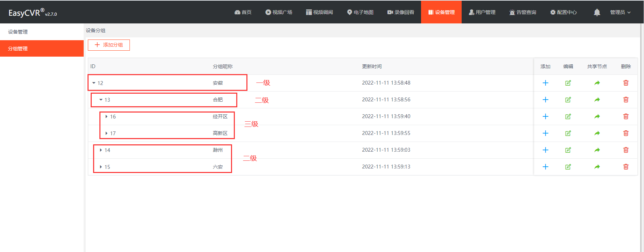
Task: Delete the 安徽 group
Action: pos(626,83)
